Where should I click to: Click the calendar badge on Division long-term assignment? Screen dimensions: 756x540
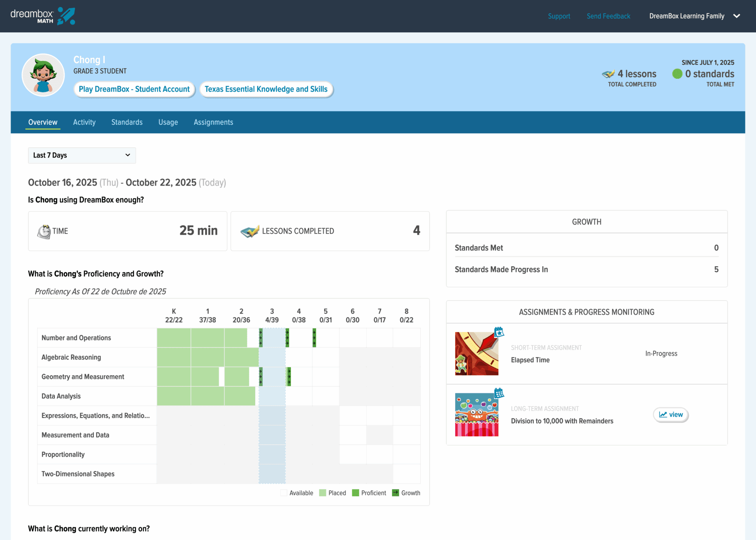pyautogui.click(x=499, y=393)
